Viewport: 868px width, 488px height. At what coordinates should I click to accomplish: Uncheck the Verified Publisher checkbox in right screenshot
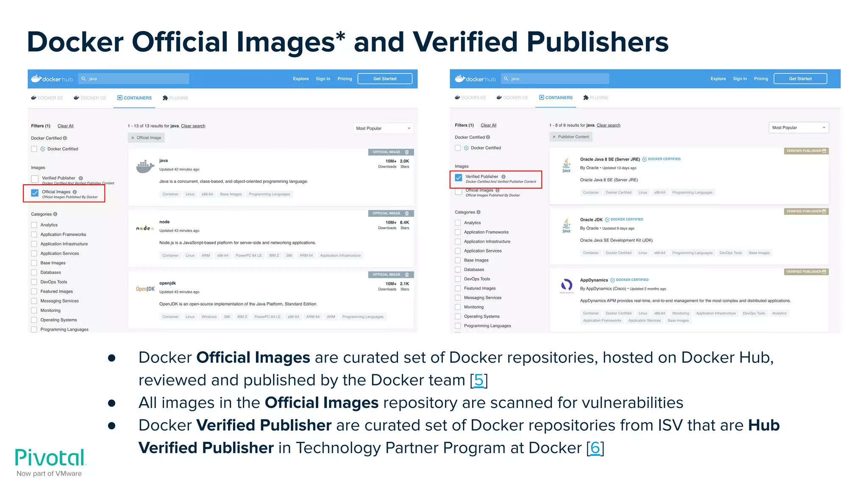coord(459,178)
